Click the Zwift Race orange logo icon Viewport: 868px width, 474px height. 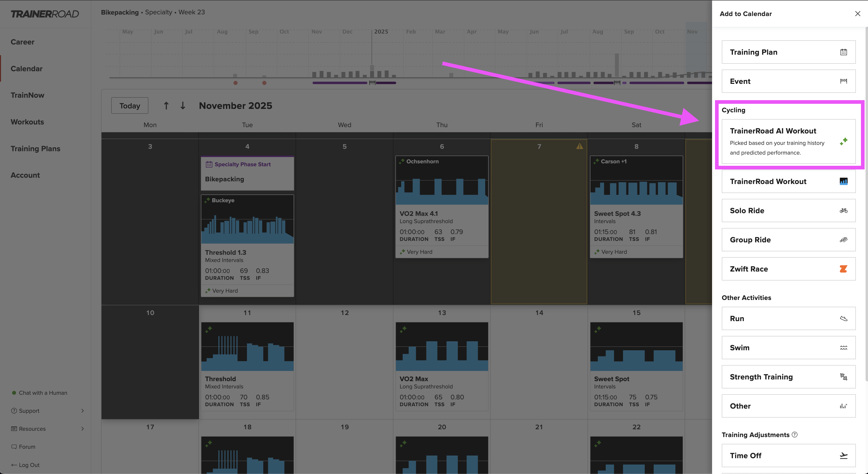(x=843, y=269)
